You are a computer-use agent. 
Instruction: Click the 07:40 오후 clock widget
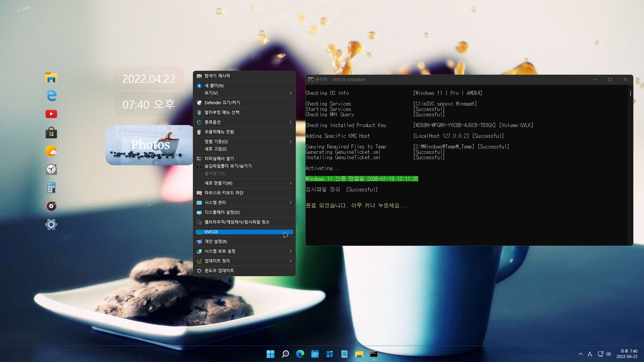tap(149, 105)
